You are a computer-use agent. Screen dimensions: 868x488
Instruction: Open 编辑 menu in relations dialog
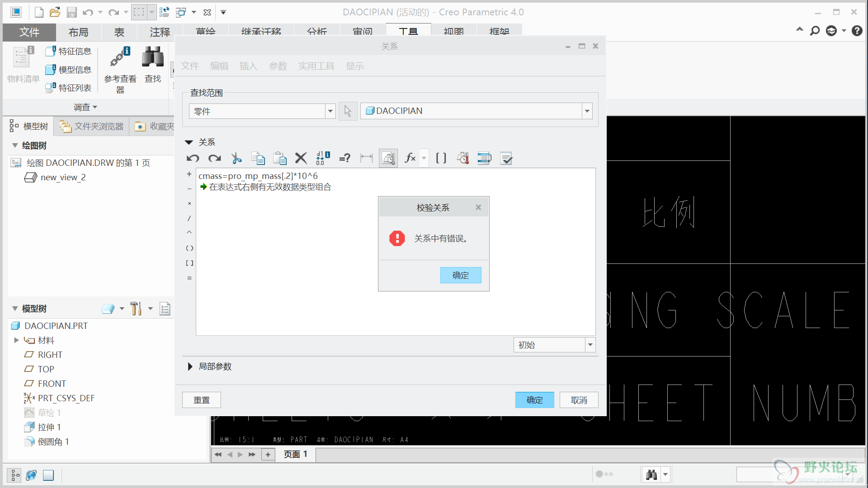click(219, 66)
